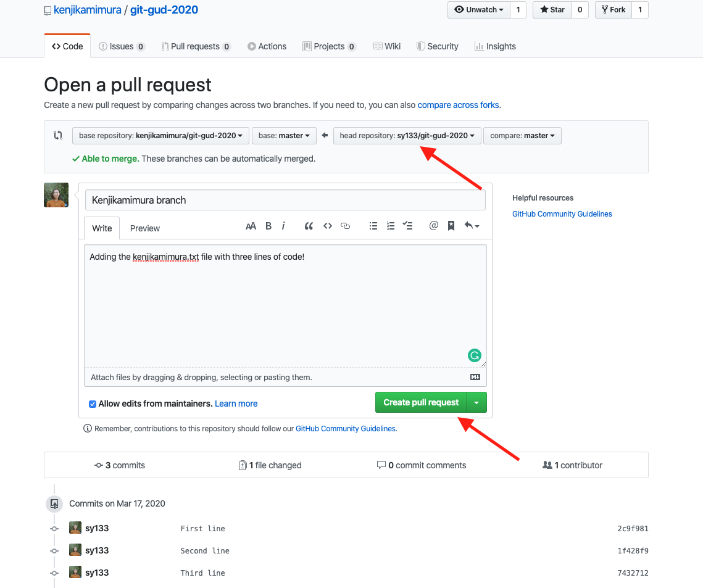Click the text size (AA) formatting icon
The image size is (703, 588).
pyautogui.click(x=251, y=226)
